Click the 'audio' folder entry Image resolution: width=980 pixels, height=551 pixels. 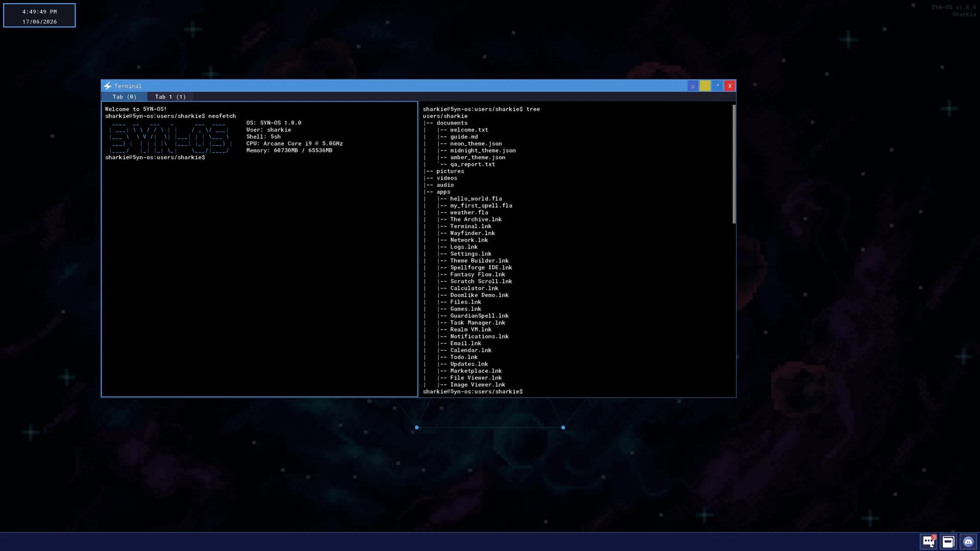coord(445,185)
